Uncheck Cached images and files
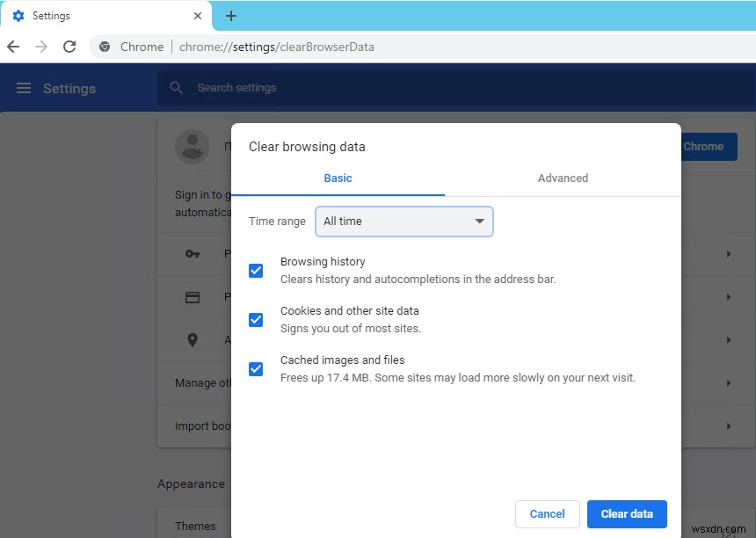Viewport: 756px width, 538px height. click(x=256, y=369)
